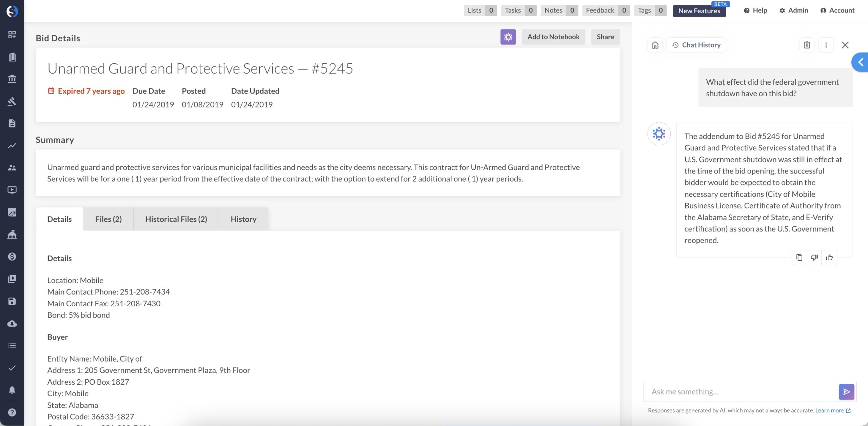Open the Learn more link
This screenshot has height=426, width=868.
click(x=830, y=410)
